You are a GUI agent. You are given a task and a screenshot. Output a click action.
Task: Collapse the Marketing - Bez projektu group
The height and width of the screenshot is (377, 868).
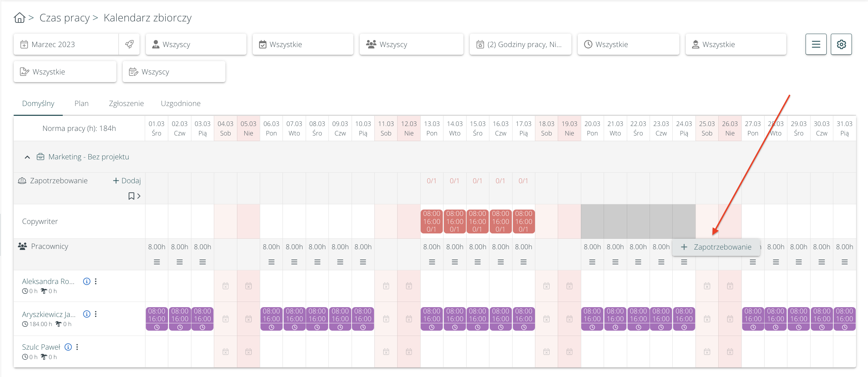[x=27, y=157]
